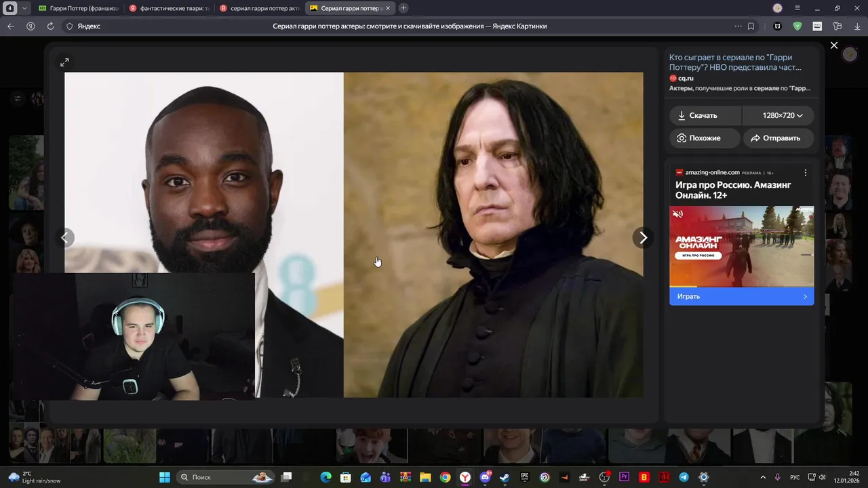The width and height of the screenshot is (868, 488).
Task: Select the red-haired boy thumbnail in bottom strip
Action: [372, 445]
